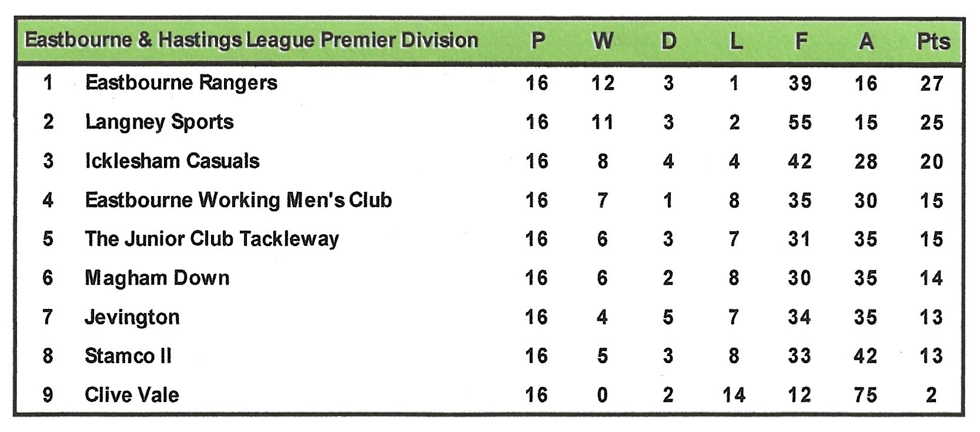
Task: Click the Magham Down team name
Action: point(157,278)
